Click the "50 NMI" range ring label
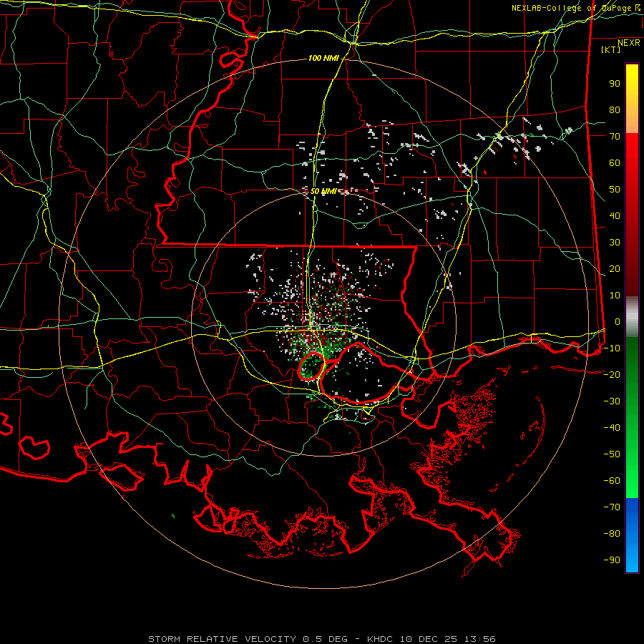644x644 pixels. click(323, 191)
